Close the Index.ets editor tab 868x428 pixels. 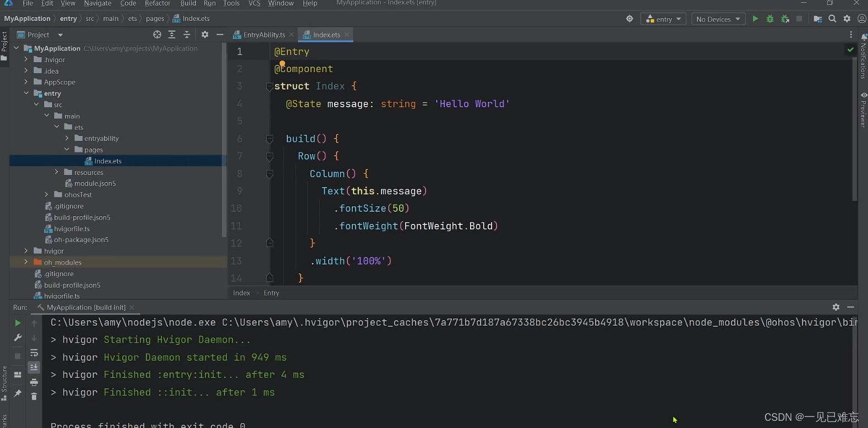(x=347, y=35)
